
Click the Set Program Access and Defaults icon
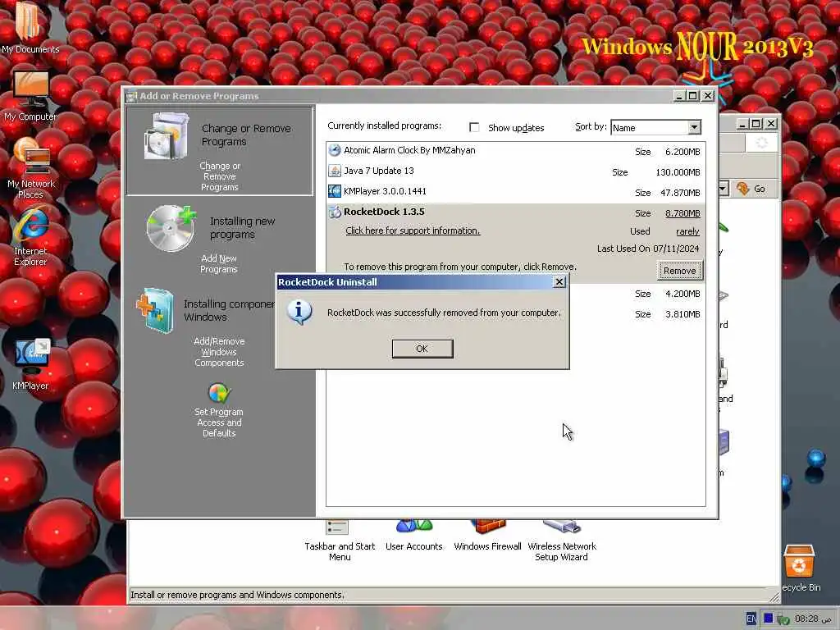coord(219,393)
